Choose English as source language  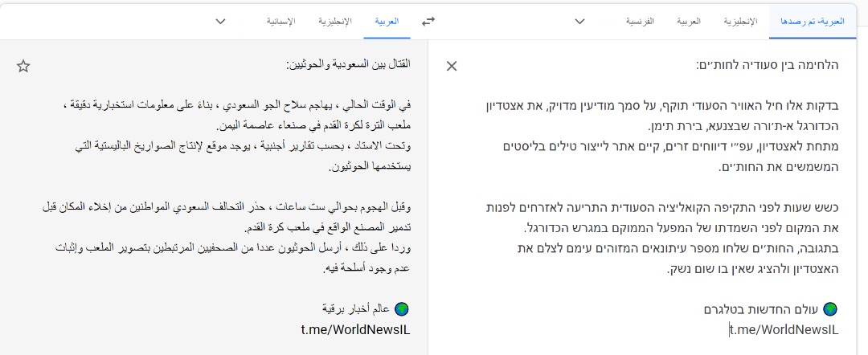pyautogui.click(x=740, y=22)
